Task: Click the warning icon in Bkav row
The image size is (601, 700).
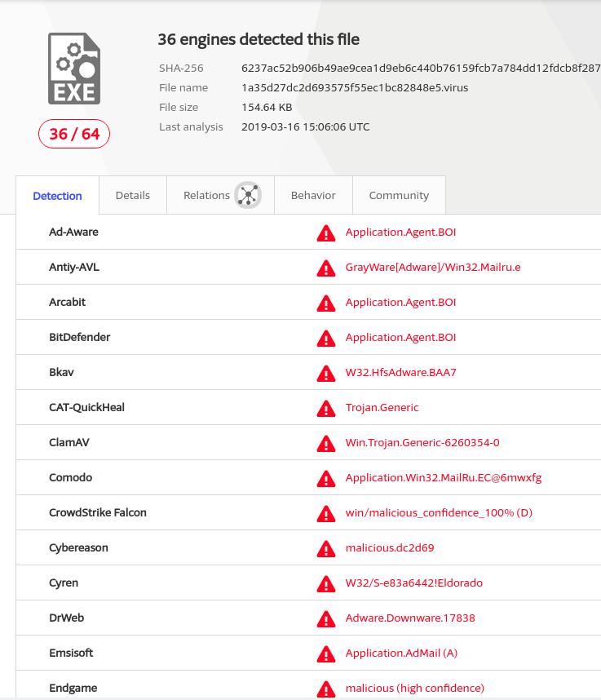Action: pyautogui.click(x=326, y=373)
